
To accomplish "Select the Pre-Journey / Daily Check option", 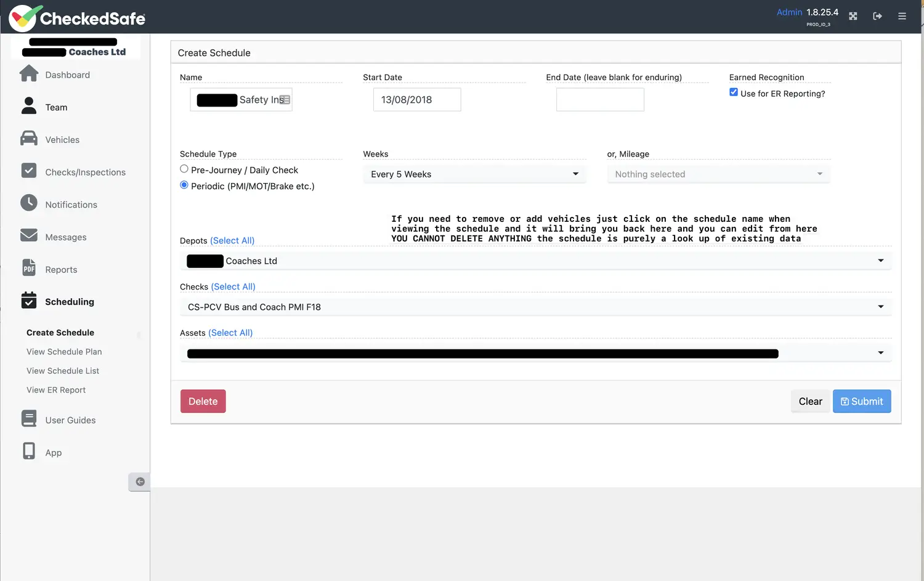I will 184,168.
